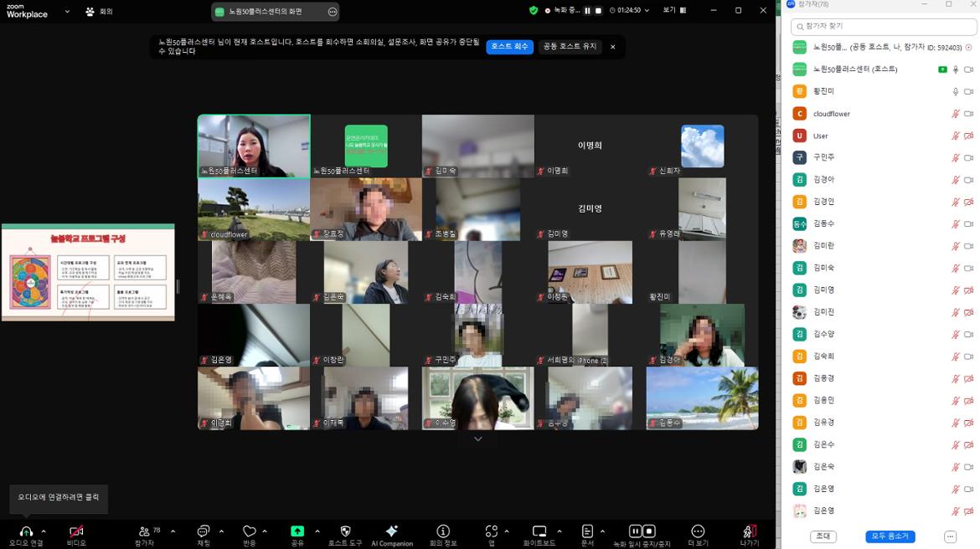
Task: Expand the arrow next to 오디오 연결
Action: tap(44, 531)
